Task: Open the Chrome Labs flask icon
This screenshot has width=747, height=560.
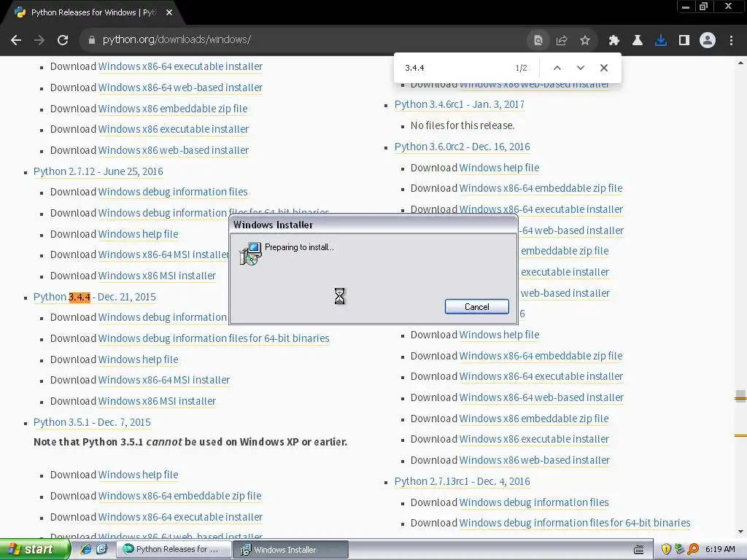Action: click(638, 41)
